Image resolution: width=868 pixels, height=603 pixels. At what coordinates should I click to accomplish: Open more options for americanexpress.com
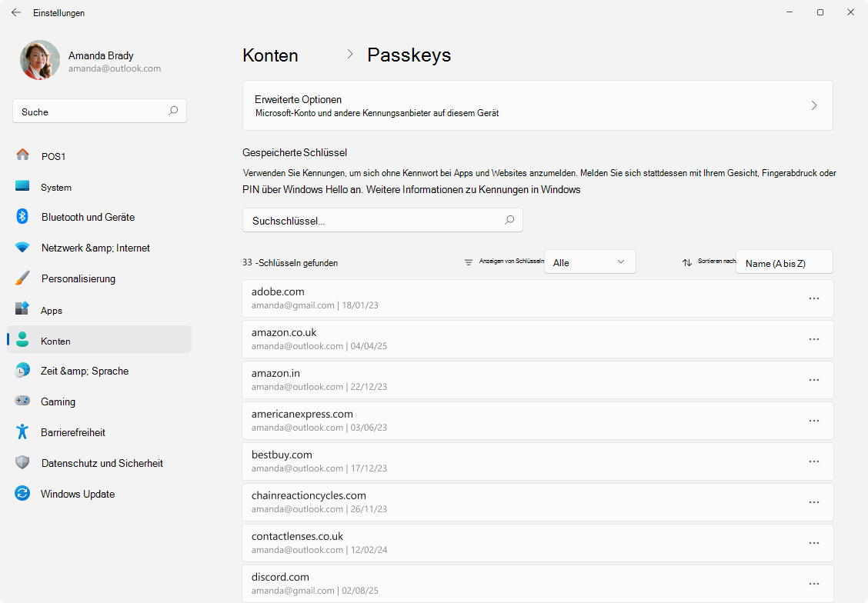coord(814,421)
